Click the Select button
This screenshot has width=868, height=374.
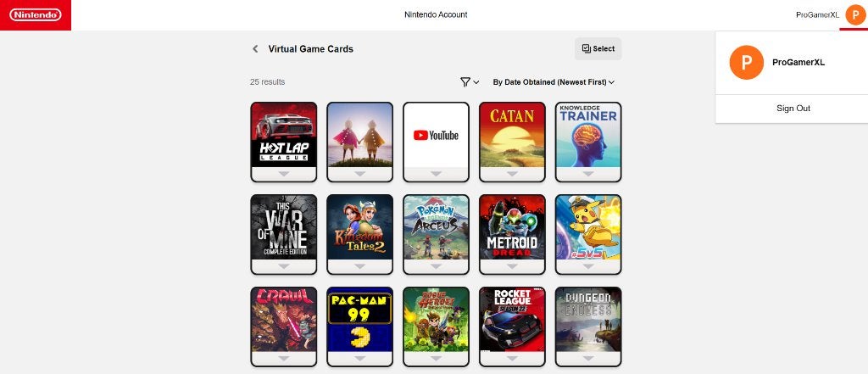click(598, 48)
